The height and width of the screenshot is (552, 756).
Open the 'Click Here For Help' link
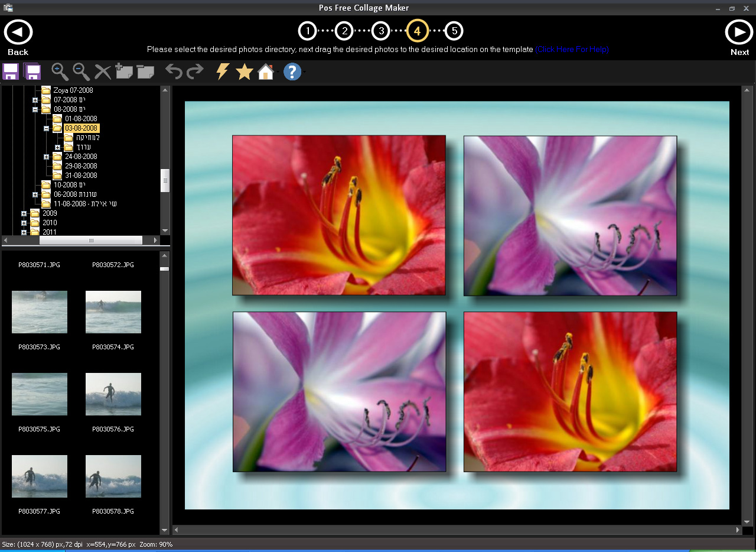(572, 50)
